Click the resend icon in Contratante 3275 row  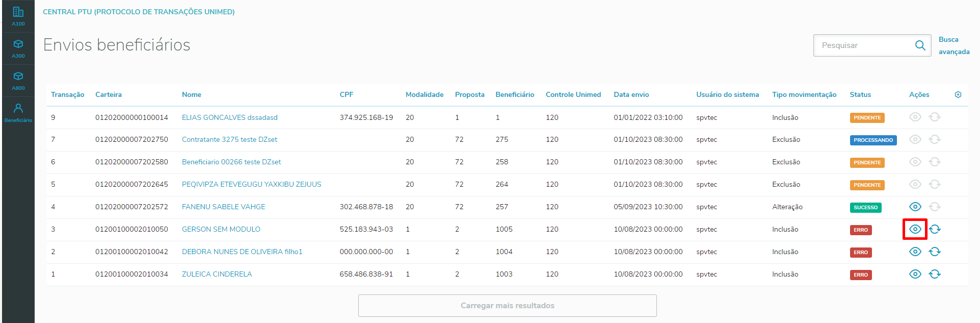[x=935, y=139]
